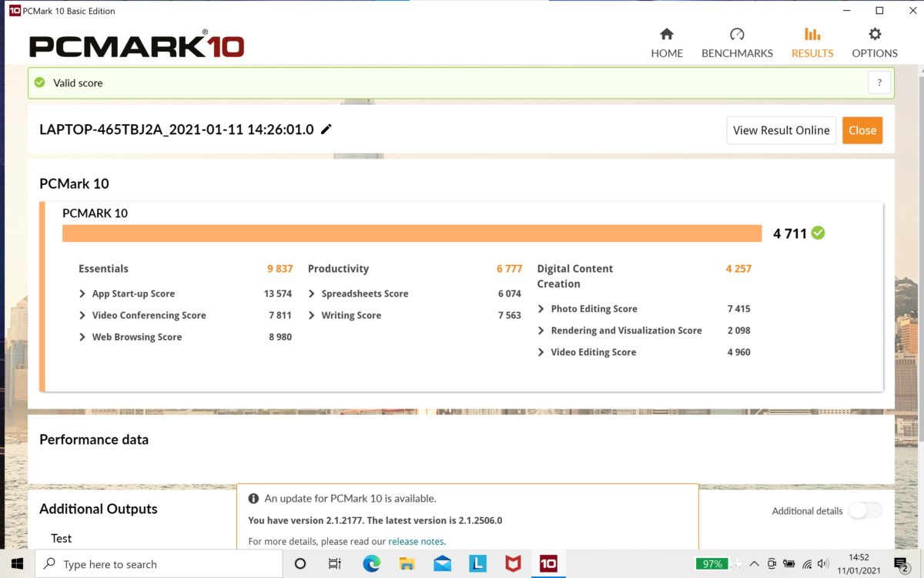
Task: Click the orange PCMark 10 score bar
Action: tap(412, 233)
